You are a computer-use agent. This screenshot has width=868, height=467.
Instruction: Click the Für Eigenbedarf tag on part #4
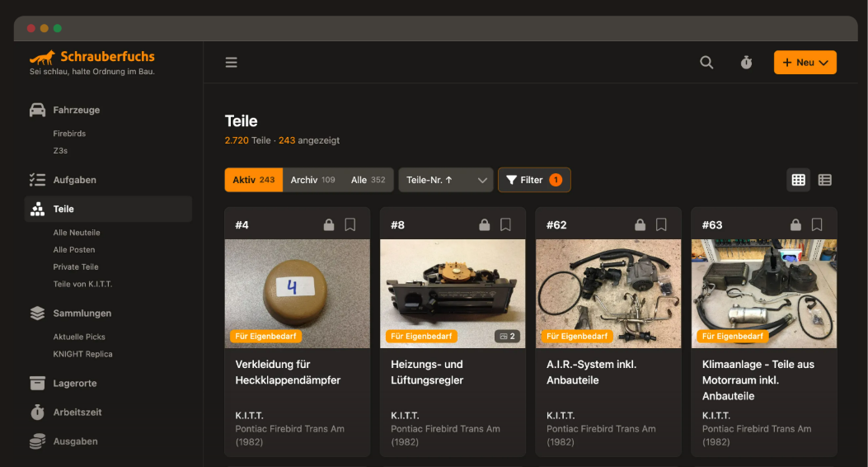tap(265, 337)
